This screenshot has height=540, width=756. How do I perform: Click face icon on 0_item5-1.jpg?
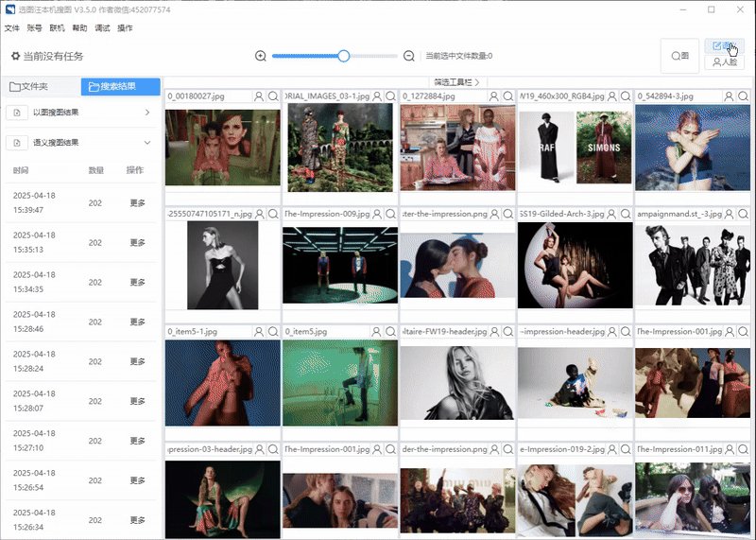point(259,333)
